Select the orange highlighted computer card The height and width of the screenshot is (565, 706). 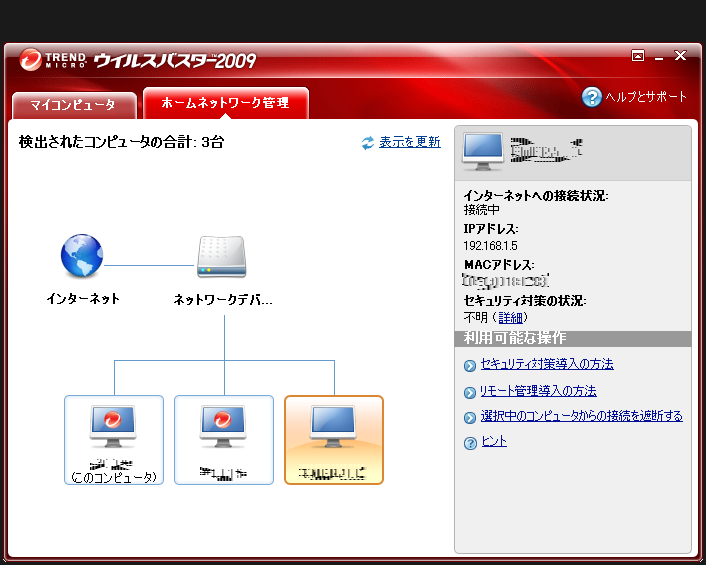334,440
